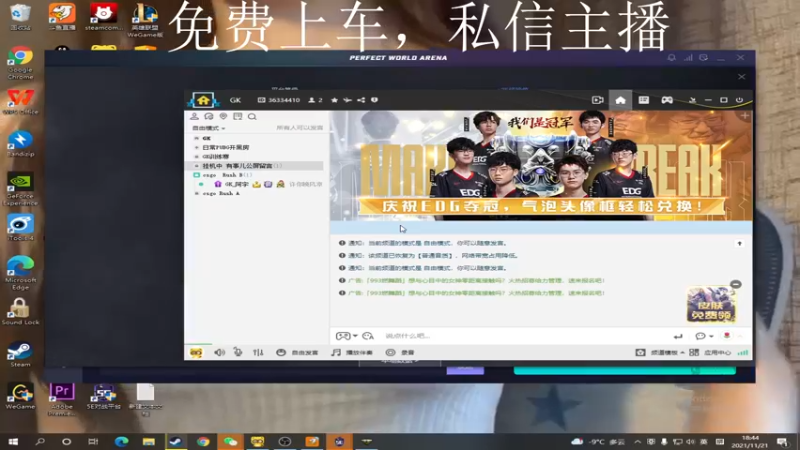The image size is (800, 450).
Task: Click the 自由发言 free speech button
Action: (297, 353)
